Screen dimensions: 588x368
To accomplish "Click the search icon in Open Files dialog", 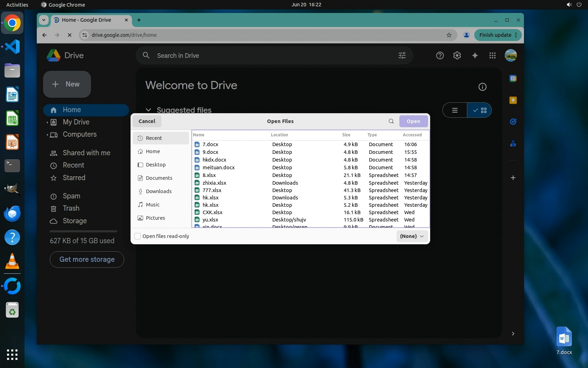I will click(391, 121).
